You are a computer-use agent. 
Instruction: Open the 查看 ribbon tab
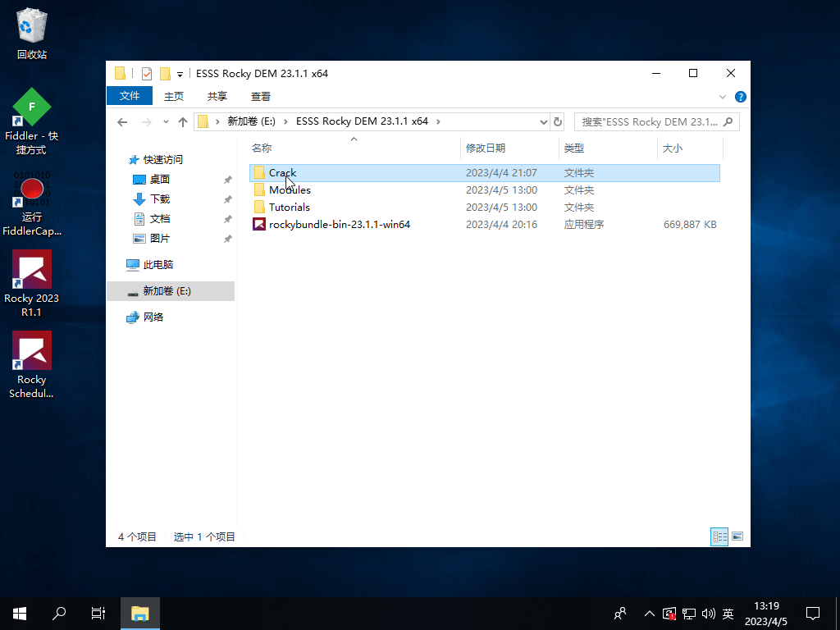260,97
